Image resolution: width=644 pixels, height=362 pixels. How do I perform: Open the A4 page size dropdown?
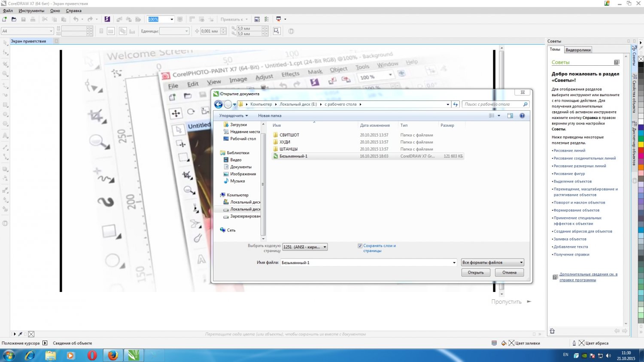51,31
